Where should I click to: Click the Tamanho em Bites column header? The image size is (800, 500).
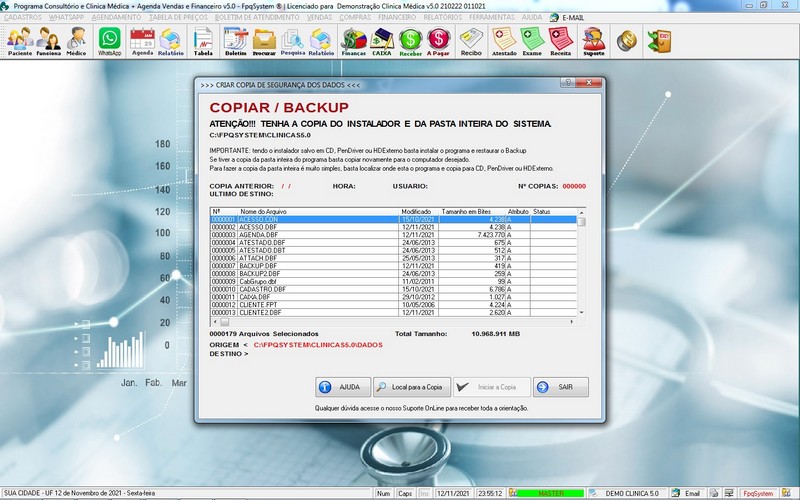[472, 212]
